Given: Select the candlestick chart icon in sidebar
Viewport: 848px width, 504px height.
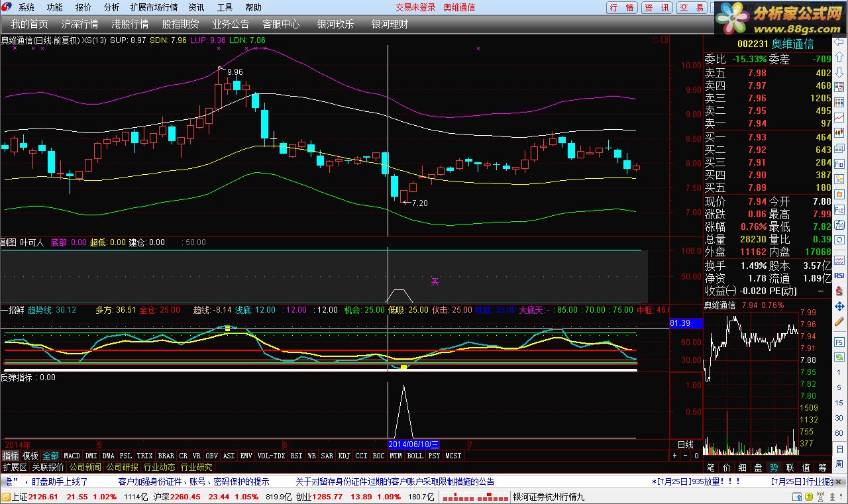Looking at the screenshot, I should click(839, 133).
